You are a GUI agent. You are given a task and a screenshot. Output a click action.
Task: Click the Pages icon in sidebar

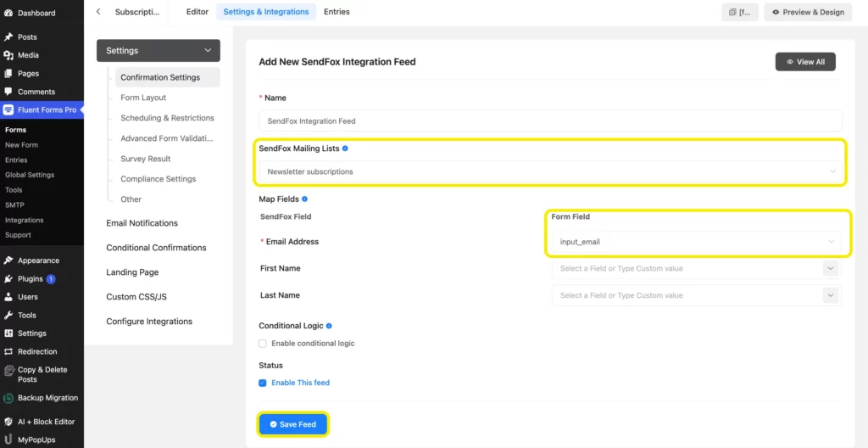pyautogui.click(x=8, y=74)
